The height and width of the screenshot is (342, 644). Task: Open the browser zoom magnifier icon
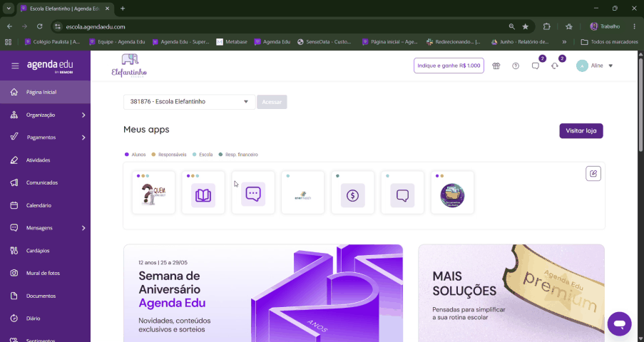(512, 26)
